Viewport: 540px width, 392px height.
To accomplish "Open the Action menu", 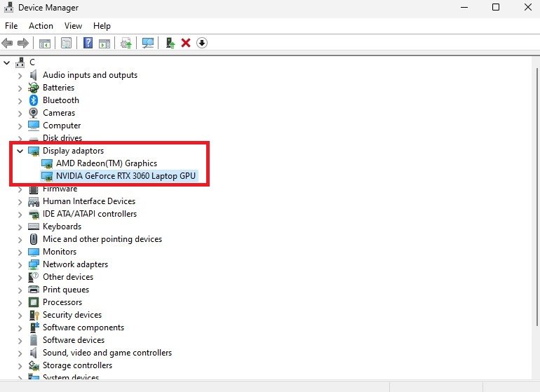I will [41, 26].
